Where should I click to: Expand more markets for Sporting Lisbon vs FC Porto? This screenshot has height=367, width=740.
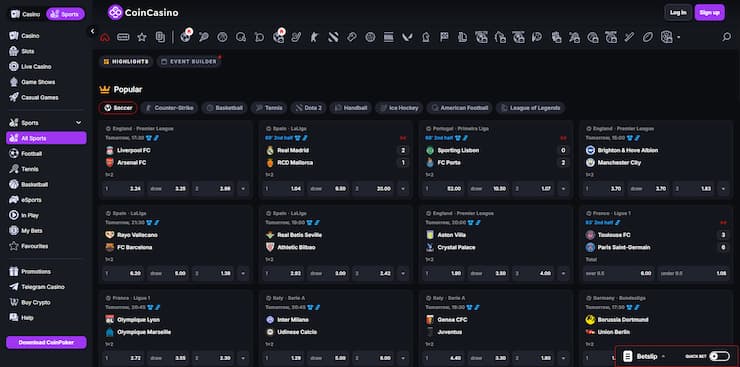coord(563,189)
